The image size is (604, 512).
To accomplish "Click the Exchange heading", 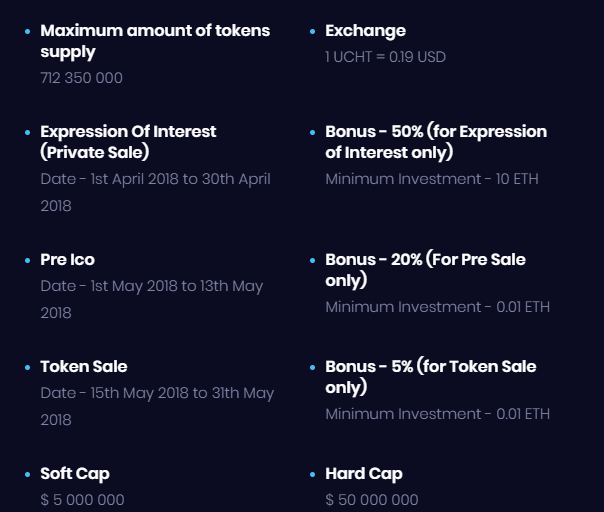I will click(365, 31).
